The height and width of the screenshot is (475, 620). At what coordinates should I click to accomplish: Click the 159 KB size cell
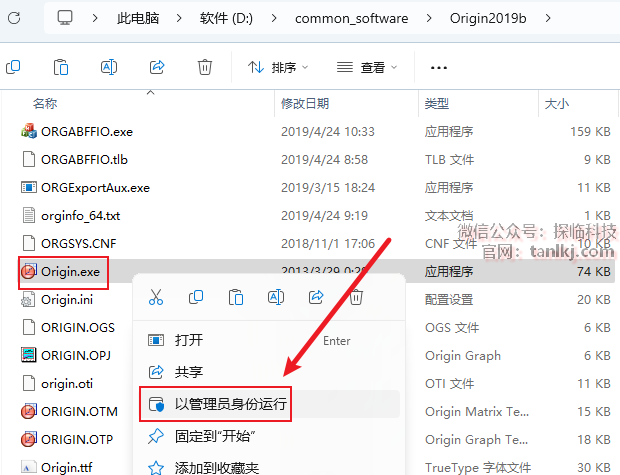pyautogui.click(x=590, y=131)
